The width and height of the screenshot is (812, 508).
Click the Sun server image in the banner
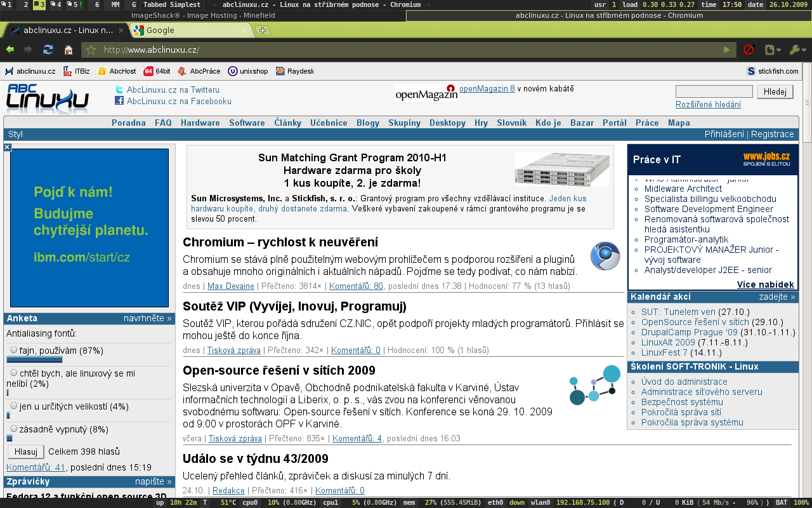tap(561, 169)
